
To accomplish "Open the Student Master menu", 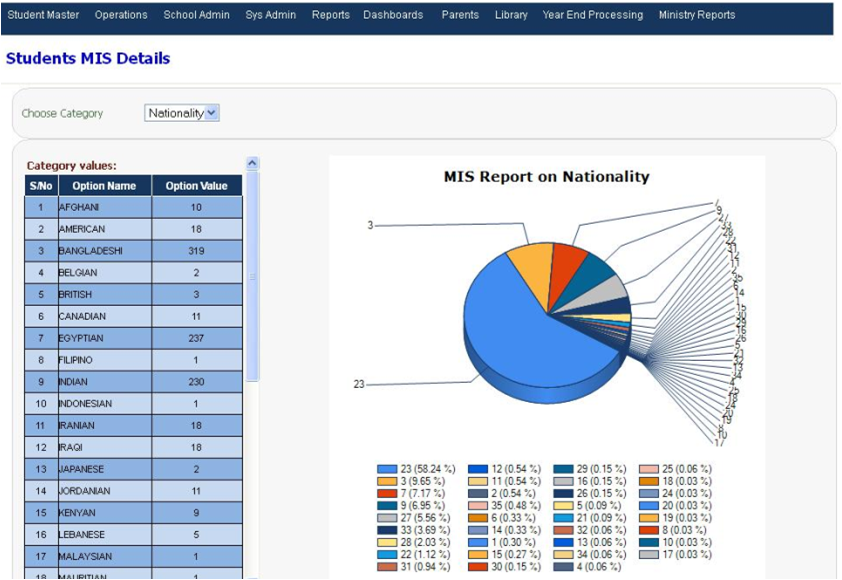I will pyautogui.click(x=46, y=15).
